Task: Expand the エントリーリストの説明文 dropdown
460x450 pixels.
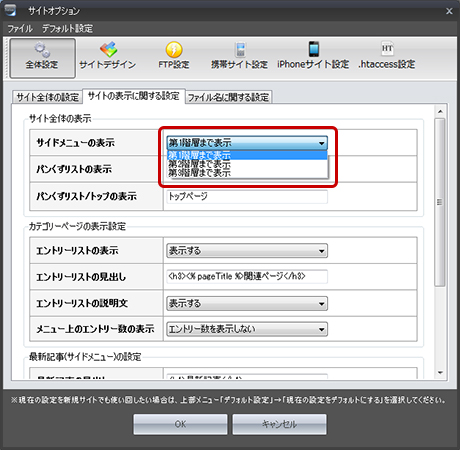Action: [x=247, y=303]
